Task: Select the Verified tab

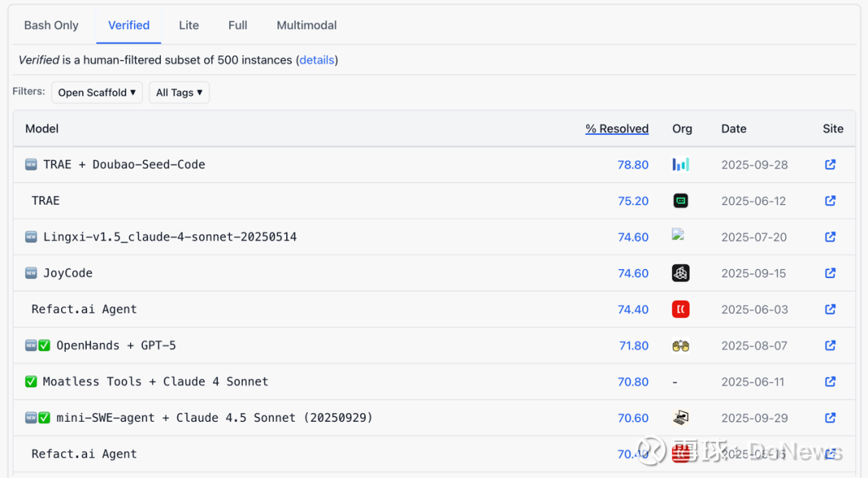Action: click(x=129, y=26)
